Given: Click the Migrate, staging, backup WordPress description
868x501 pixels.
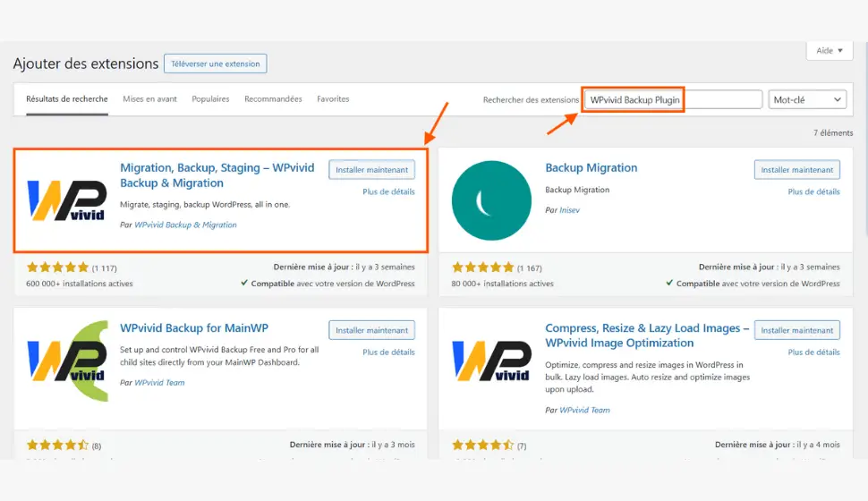Looking at the screenshot, I should (205, 204).
